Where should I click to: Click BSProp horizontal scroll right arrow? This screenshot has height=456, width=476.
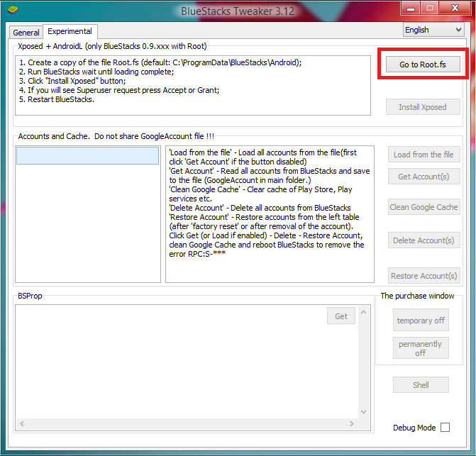(352, 423)
